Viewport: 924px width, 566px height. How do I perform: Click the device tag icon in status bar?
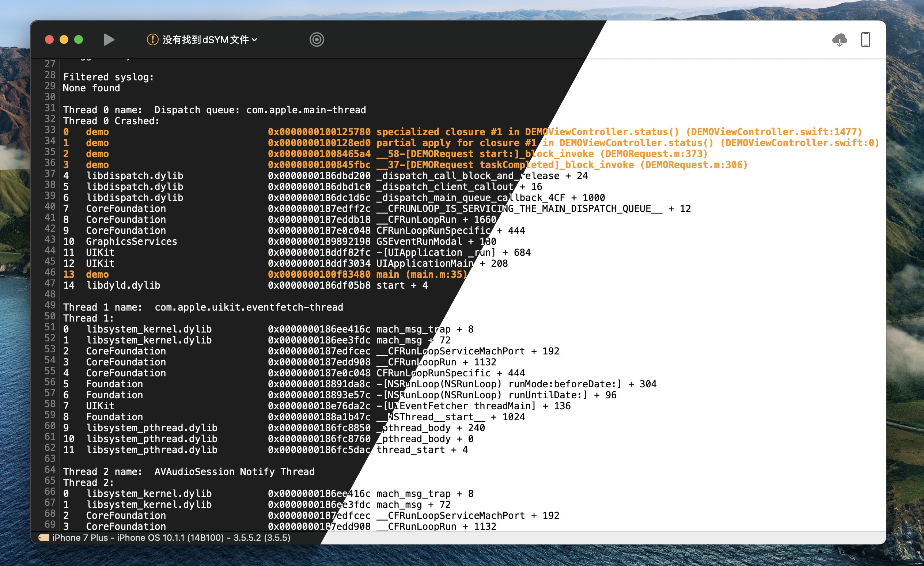pos(43,537)
